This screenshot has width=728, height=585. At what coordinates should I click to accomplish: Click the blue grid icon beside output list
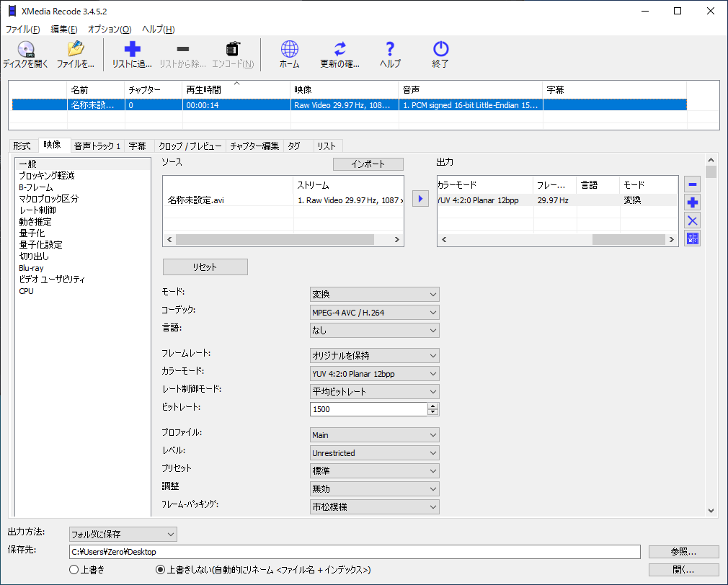pyautogui.click(x=692, y=238)
